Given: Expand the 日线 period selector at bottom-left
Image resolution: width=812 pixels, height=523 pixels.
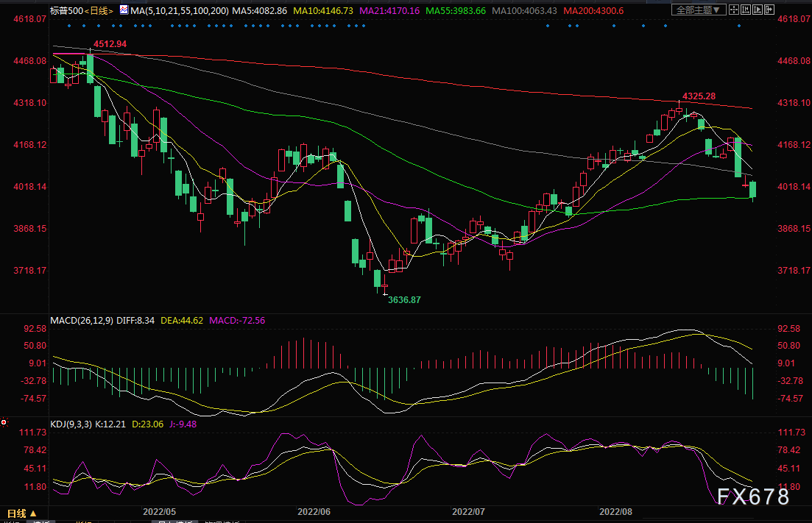Looking at the screenshot, I should pyautogui.click(x=21, y=513).
